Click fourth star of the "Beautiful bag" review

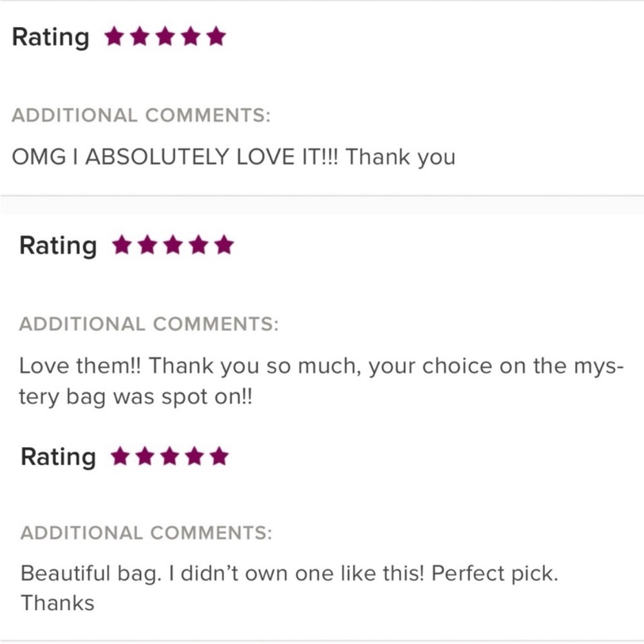[194, 457]
